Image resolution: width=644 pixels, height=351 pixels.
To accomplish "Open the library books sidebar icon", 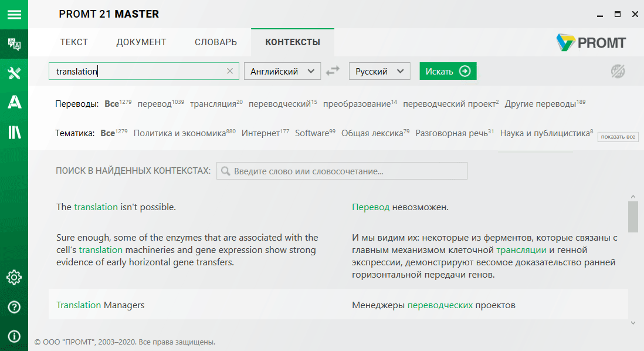I will coord(14,132).
